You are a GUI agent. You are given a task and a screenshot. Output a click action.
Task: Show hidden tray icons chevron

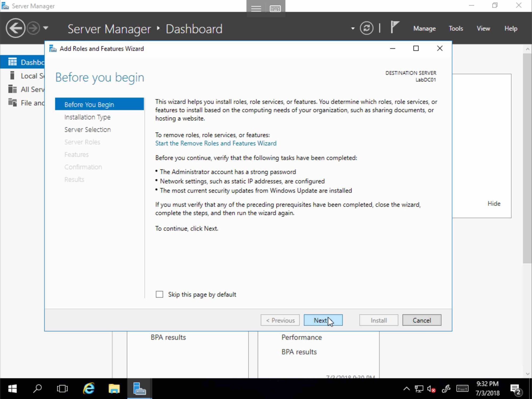406,389
